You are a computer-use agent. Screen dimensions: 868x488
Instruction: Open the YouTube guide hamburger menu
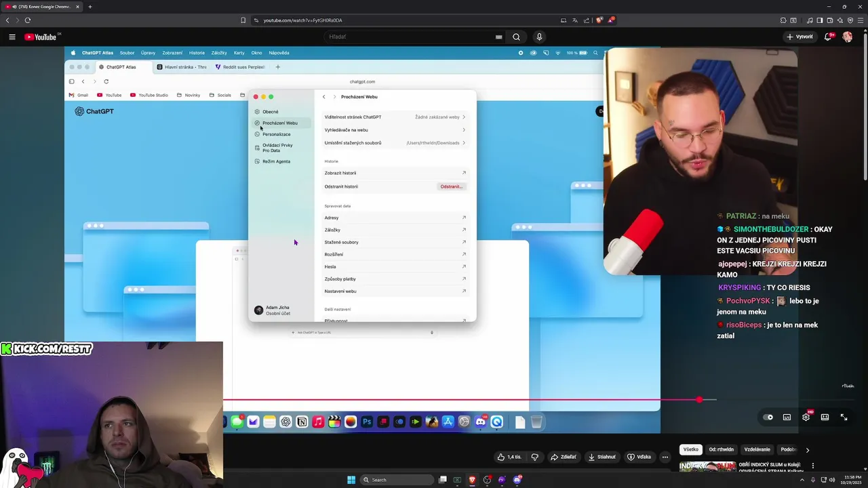tap(12, 37)
